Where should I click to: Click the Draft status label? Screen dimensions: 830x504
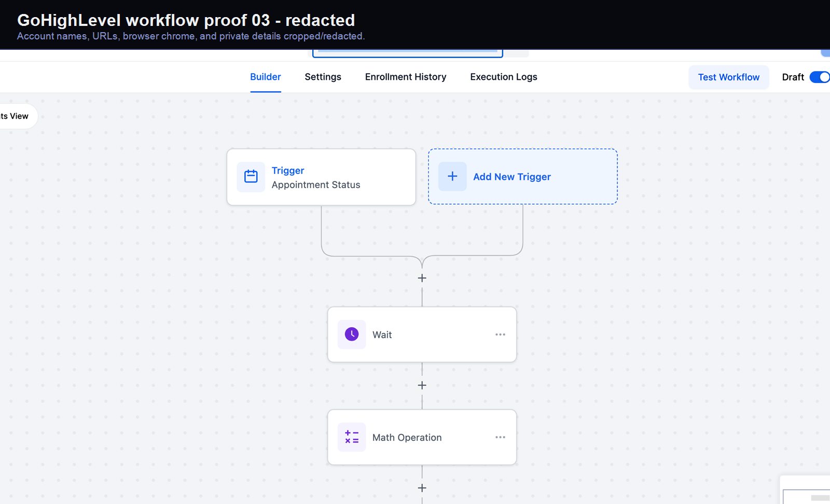point(793,77)
